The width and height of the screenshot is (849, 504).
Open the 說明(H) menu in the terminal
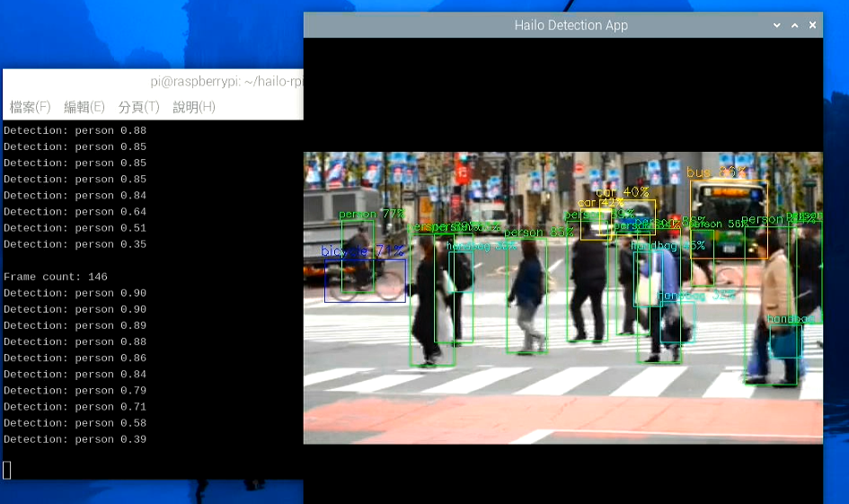pos(194,107)
